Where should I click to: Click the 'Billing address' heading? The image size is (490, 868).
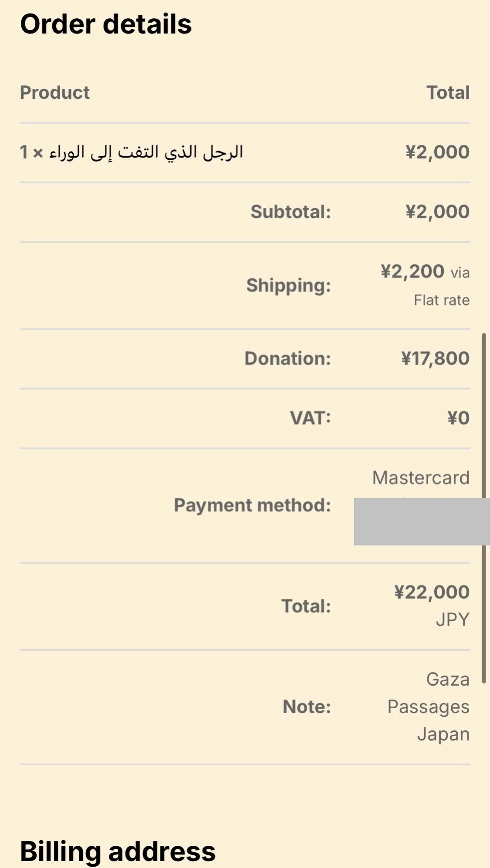pyautogui.click(x=118, y=851)
